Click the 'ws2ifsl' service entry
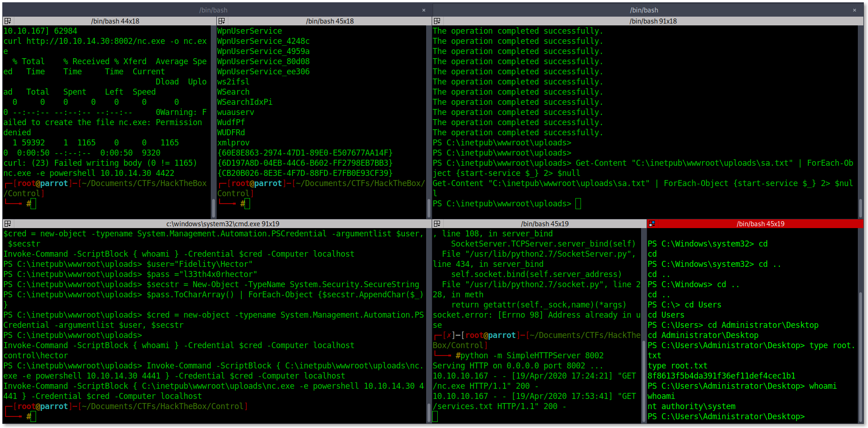 click(x=233, y=82)
